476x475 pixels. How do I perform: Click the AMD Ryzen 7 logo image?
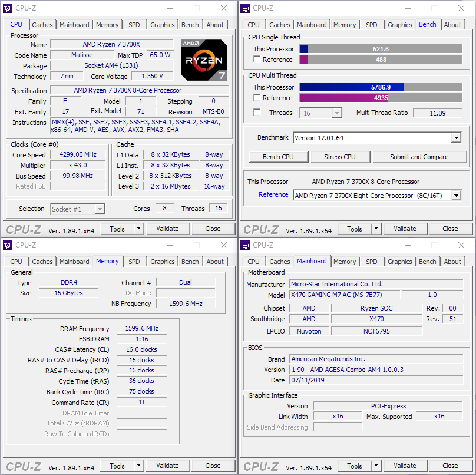[204, 60]
